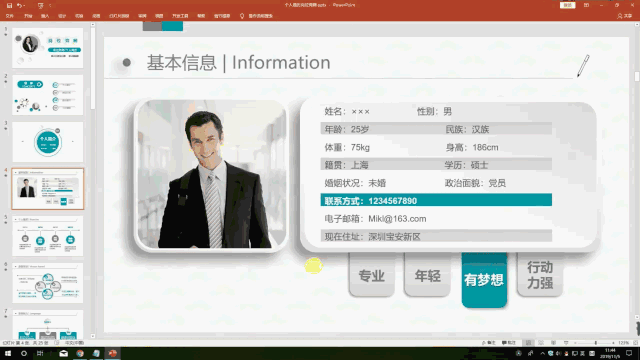Image resolution: width=640 pixels, height=360 pixels.
Task: Click the 婚姻状况: 未婚 text
Action: coord(355,183)
